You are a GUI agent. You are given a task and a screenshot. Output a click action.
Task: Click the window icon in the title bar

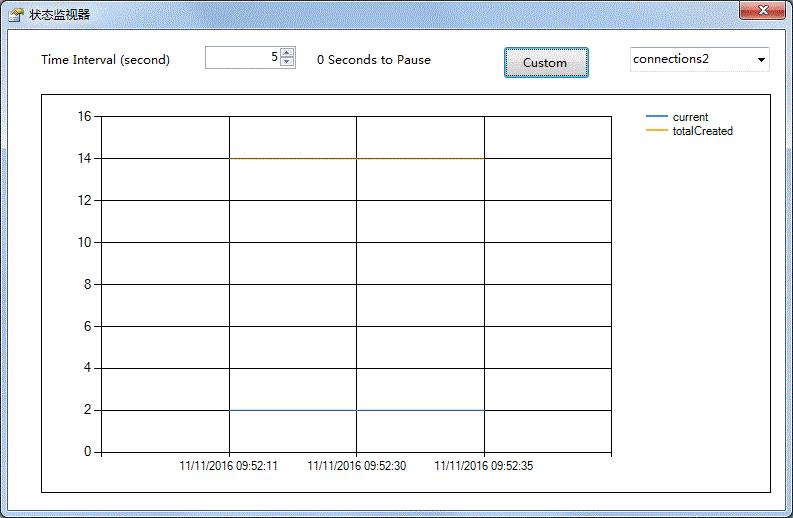(x=16, y=15)
